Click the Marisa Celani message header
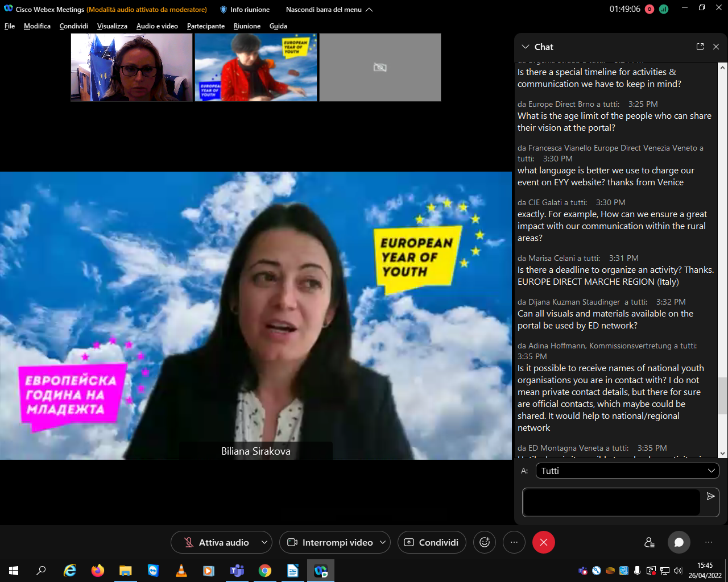Viewport: 728px width, 582px height. (578, 258)
